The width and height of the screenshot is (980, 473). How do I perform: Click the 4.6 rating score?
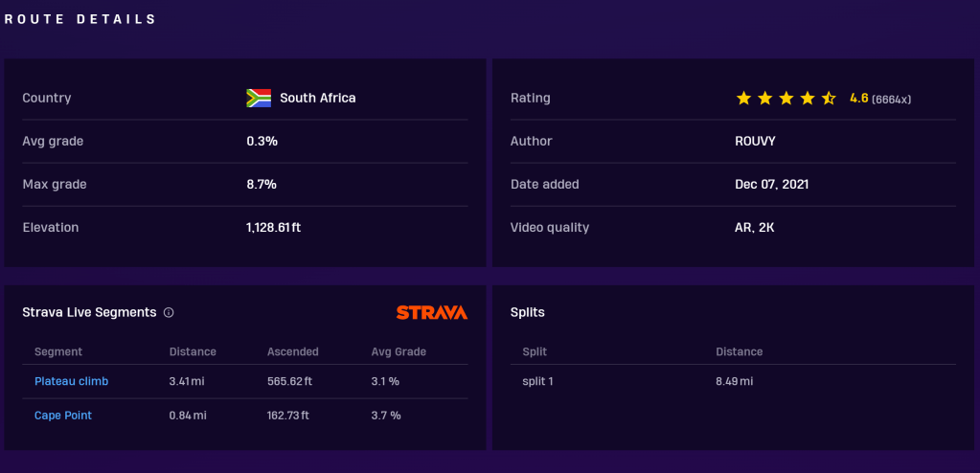(x=858, y=98)
